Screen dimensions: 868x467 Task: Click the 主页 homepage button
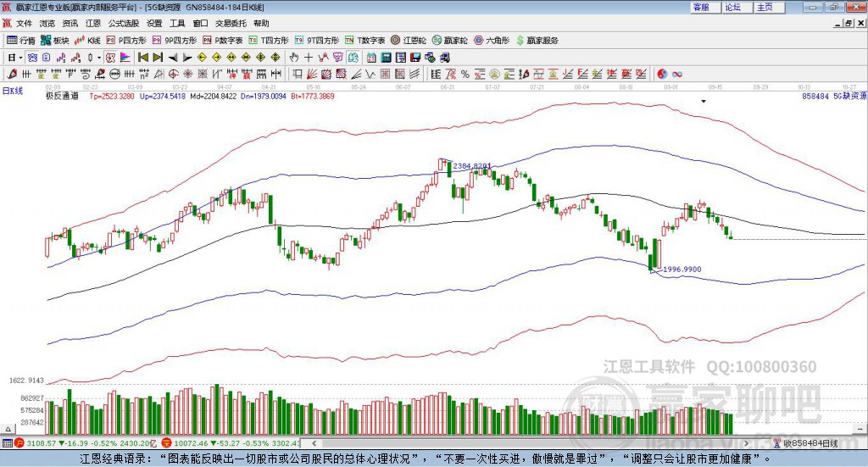(770, 7)
